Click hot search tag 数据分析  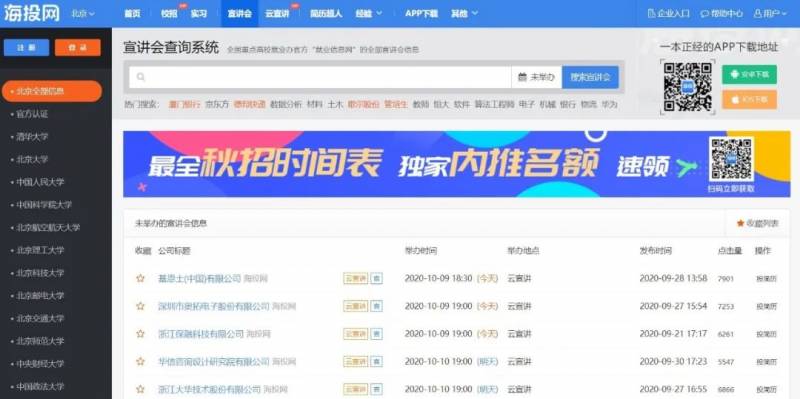coord(286,104)
